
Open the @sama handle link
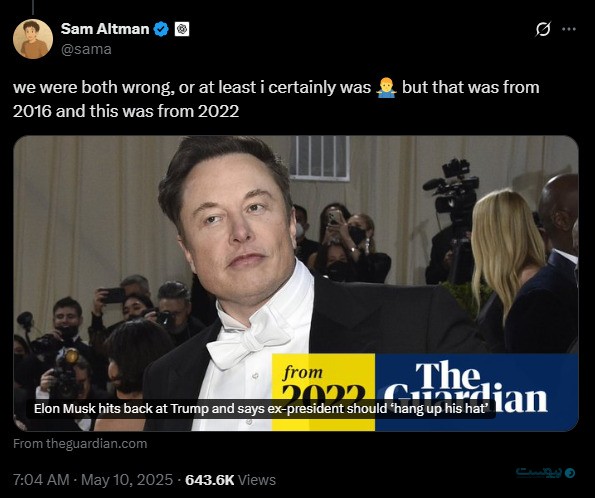[x=86, y=49]
